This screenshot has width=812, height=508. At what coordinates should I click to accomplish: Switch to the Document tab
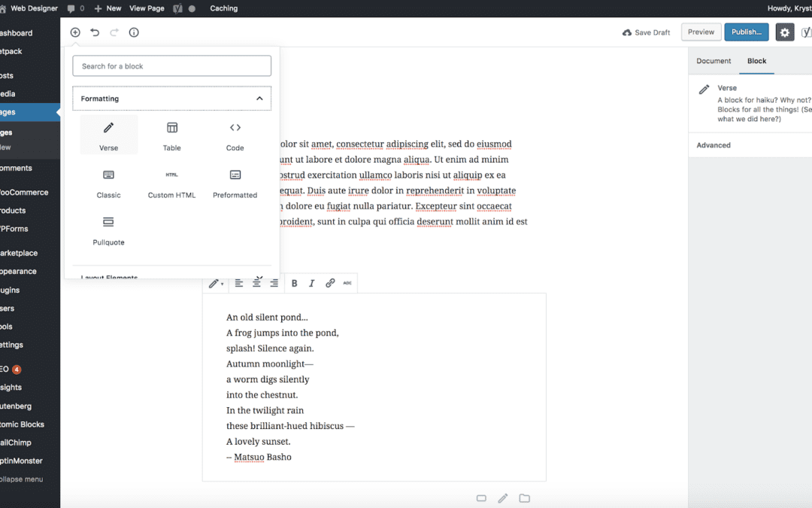pos(713,61)
